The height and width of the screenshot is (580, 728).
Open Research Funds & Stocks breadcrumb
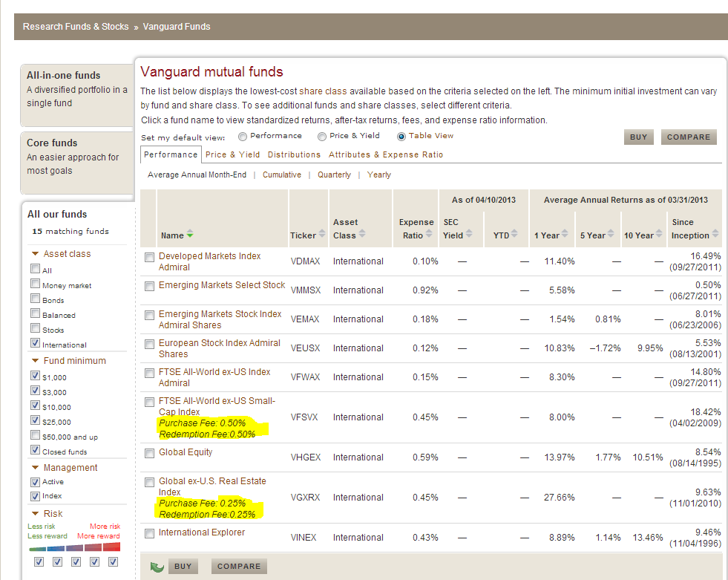point(76,27)
